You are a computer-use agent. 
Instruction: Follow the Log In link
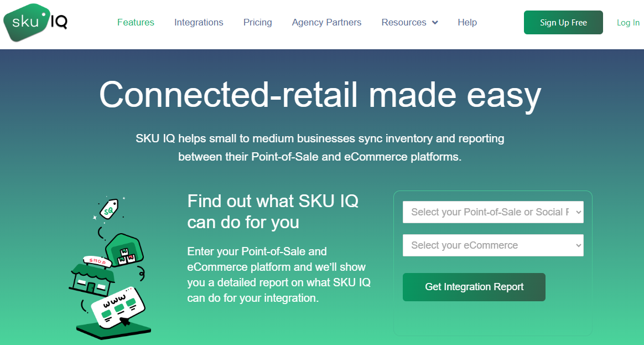(x=628, y=23)
